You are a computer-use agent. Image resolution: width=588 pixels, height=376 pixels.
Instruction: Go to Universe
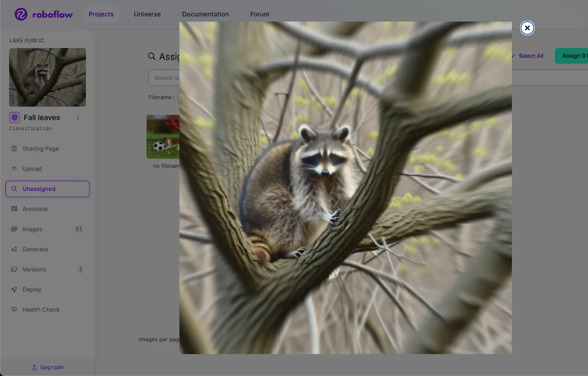point(147,14)
